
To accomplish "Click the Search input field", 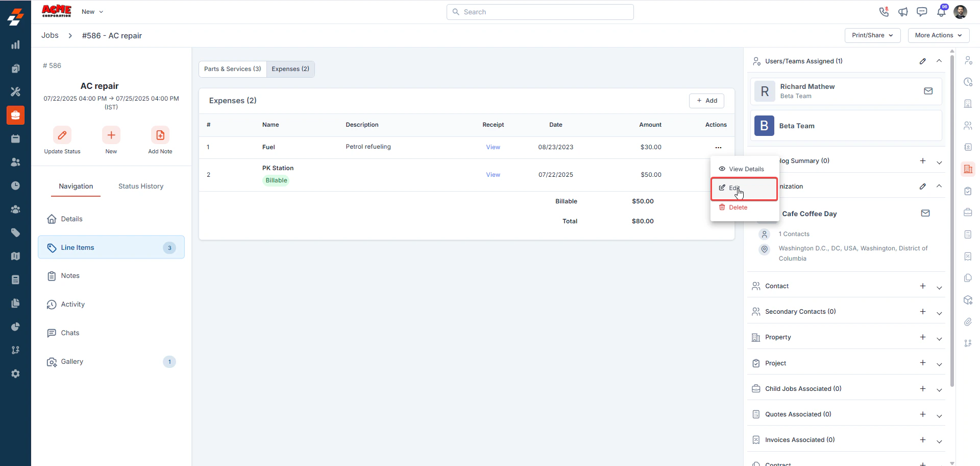I will coord(540,12).
